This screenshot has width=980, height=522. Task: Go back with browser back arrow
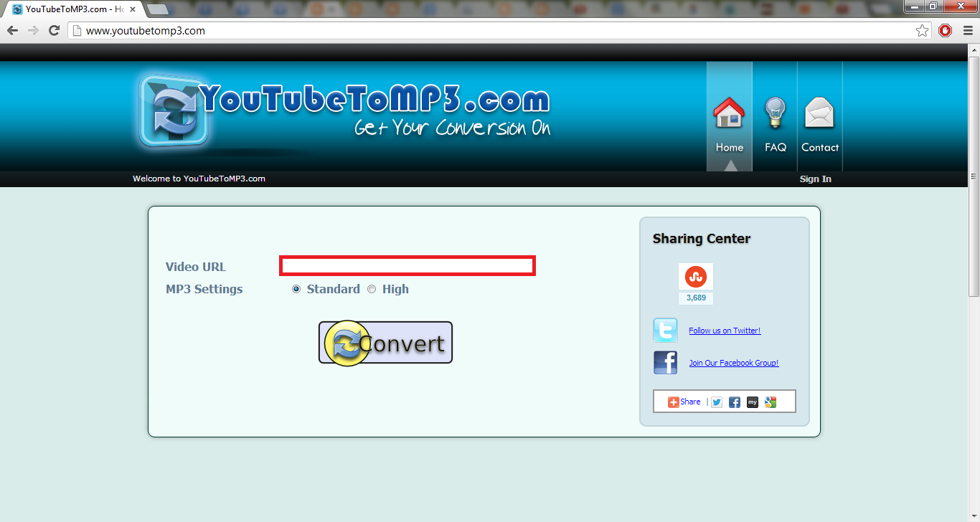(x=12, y=30)
